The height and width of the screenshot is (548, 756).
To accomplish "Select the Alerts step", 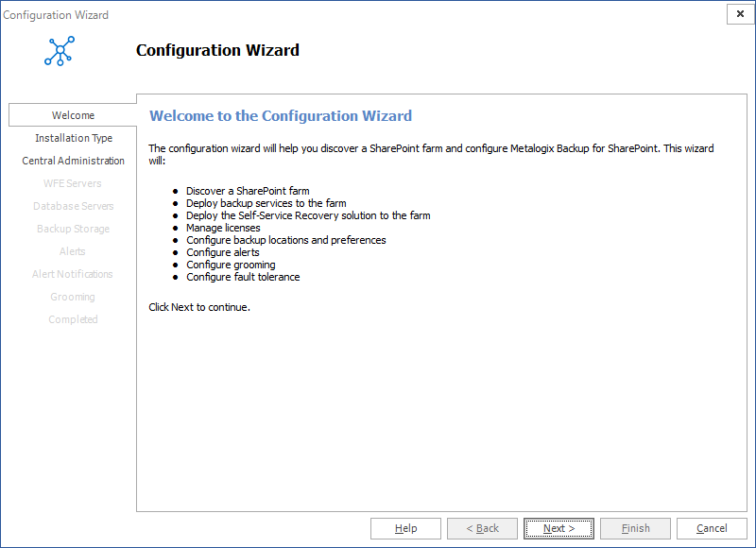I will [73, 251].
